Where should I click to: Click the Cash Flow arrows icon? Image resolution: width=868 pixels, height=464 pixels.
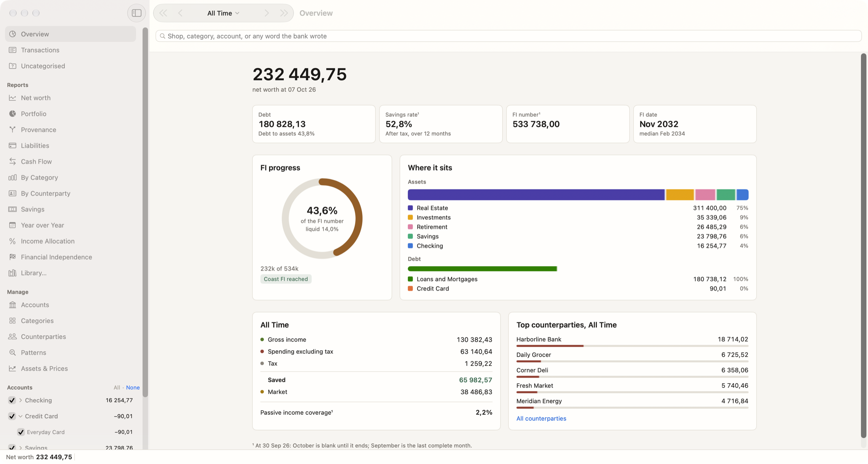tap(13, 162)
